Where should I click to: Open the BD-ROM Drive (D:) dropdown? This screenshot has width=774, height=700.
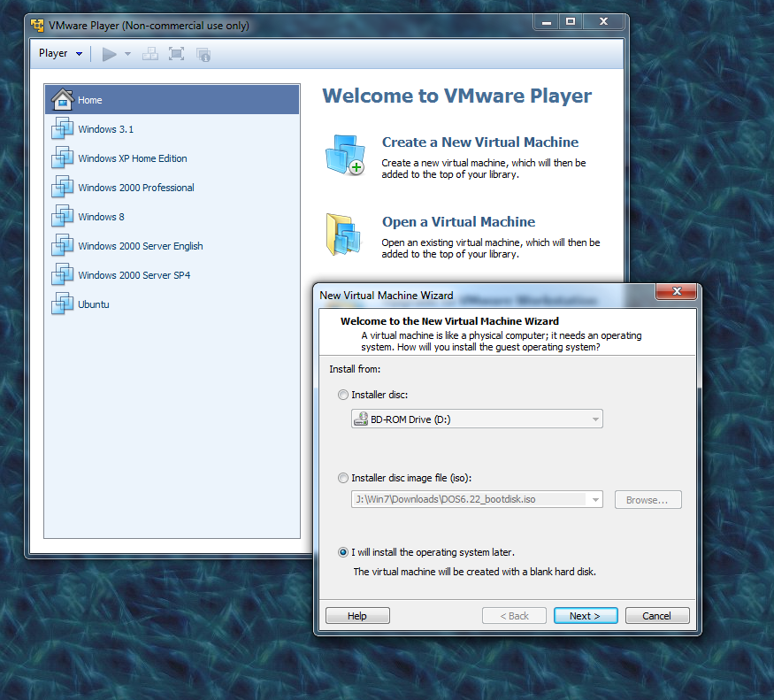tap(477, 419)
